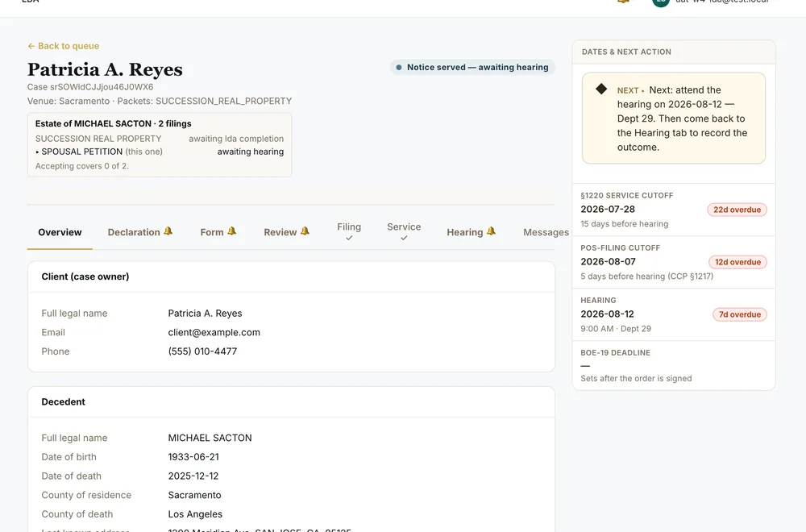The image size is (806, 532).
Task: Click the case ID srSOWldCJJjou46J0WX6
Action: click(102, 87)
